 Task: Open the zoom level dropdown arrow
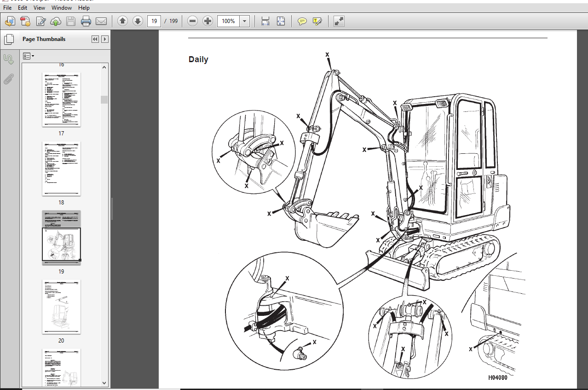pos(245,21)
